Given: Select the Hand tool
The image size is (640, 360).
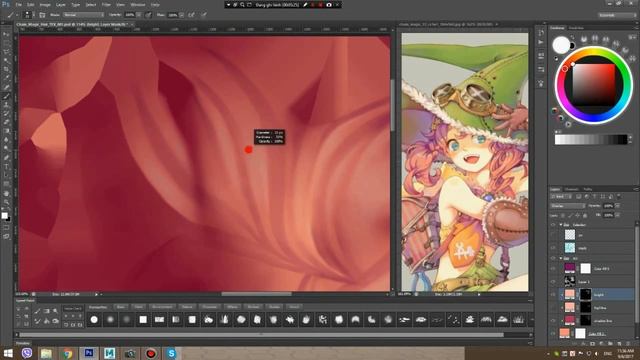Looking at the screenshot, I should (x=6, y=193).
